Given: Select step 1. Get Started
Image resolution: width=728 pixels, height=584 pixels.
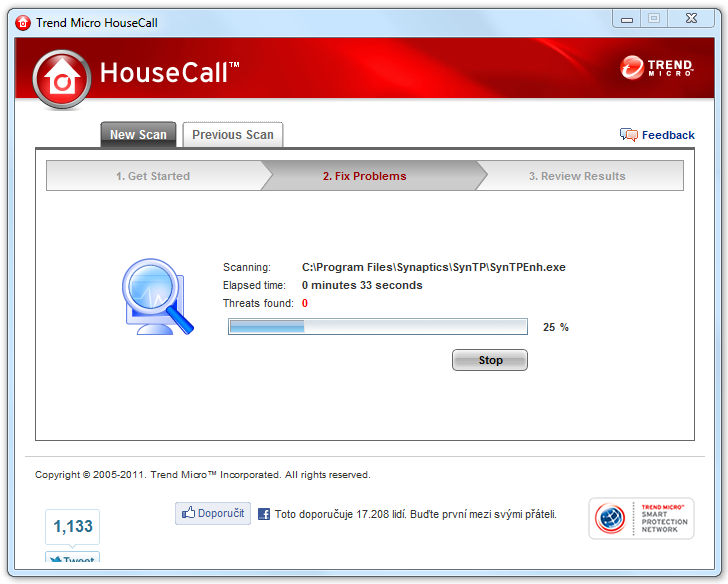Looking at the screenshot, I should pos(153,176).
